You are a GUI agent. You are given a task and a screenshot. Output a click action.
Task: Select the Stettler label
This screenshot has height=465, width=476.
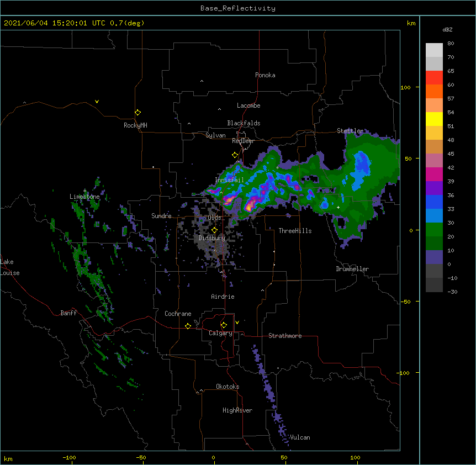click(x=350, y=131)
